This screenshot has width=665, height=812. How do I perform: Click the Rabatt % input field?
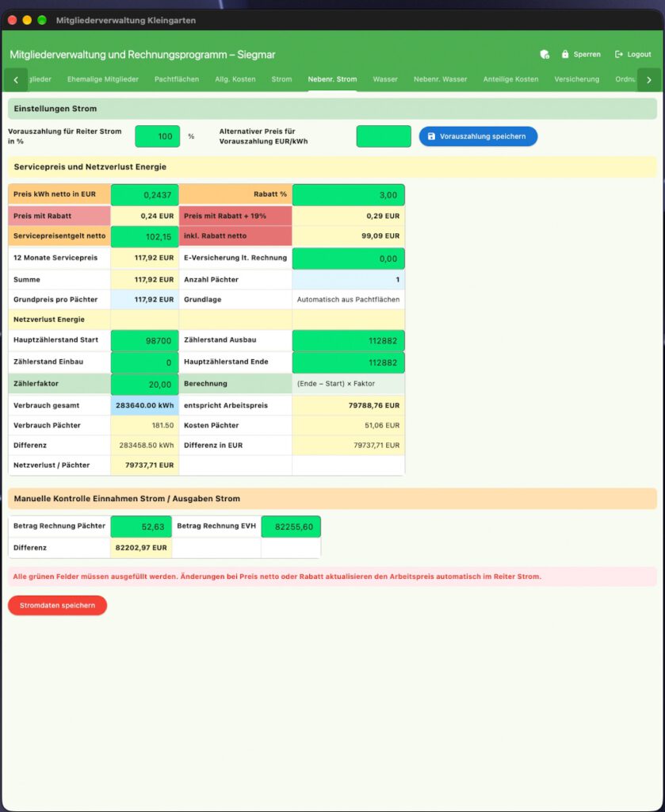point(348,195)
